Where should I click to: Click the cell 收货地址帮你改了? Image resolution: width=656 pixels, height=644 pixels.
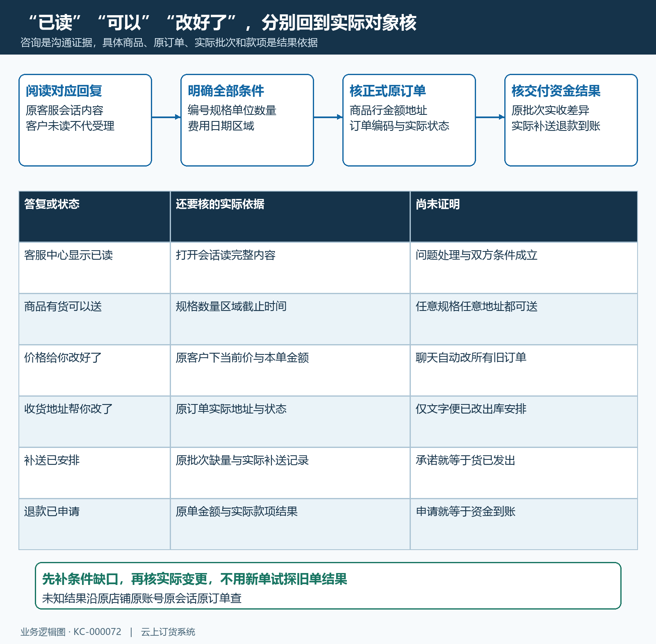95,422
